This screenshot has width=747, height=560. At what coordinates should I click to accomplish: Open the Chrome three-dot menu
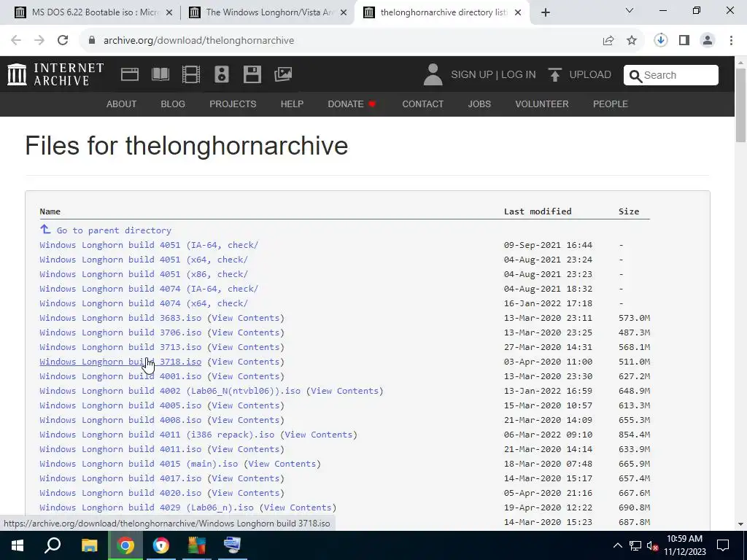point(731,41)
